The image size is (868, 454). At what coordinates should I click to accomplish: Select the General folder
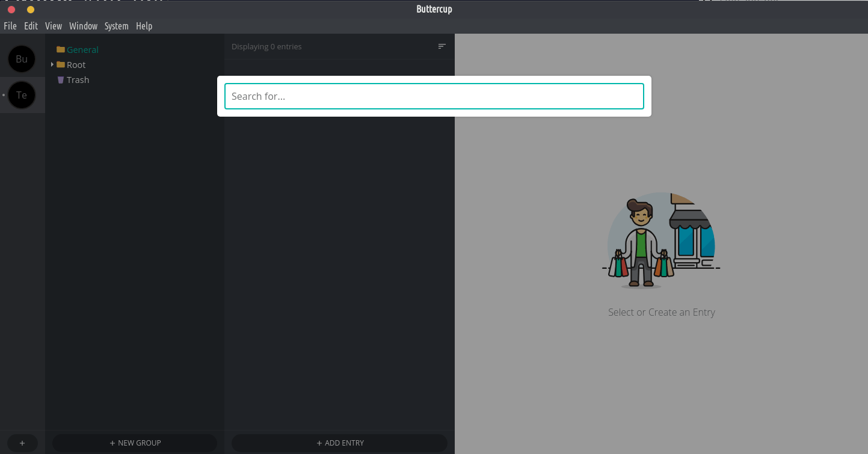(x=82, y=50)
